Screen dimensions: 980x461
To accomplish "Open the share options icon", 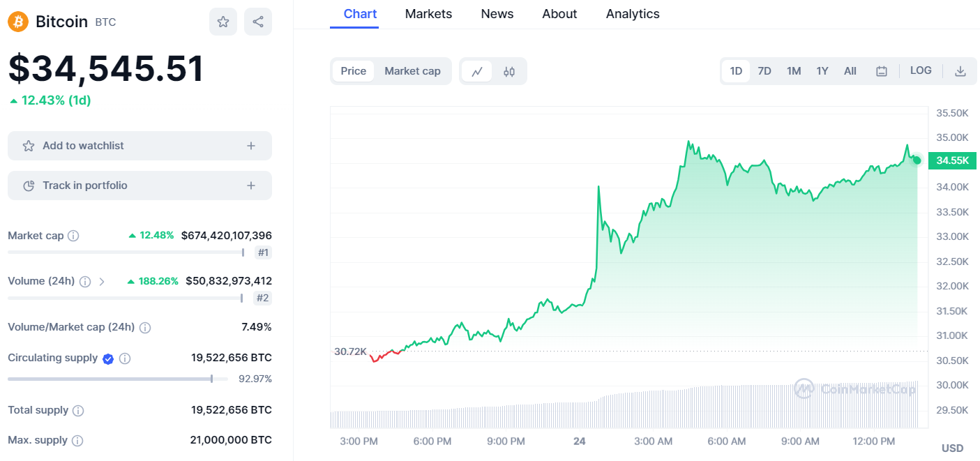I will click(x=257, y=22).
